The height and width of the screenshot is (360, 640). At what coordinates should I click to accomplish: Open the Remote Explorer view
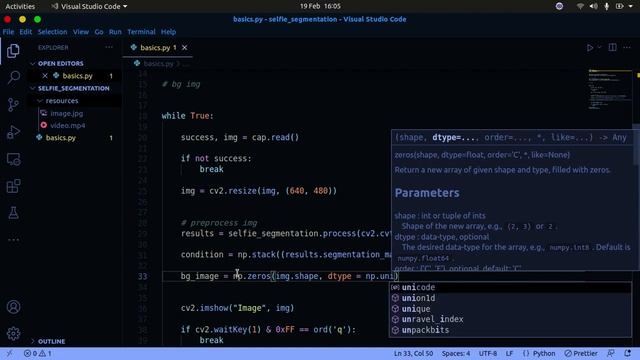click(13, 159)
